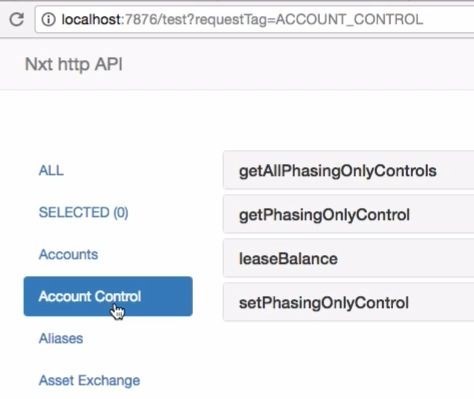The width and height of the screenshot is (474, 399).
Task: Open the Nxt http API brand link
Action: coord(74,64)
